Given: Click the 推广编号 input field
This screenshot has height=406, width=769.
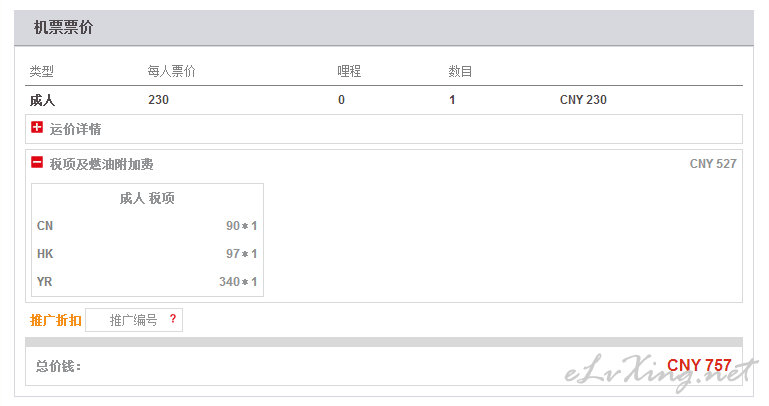Looking at the screenshot, I should click(134, 320).
